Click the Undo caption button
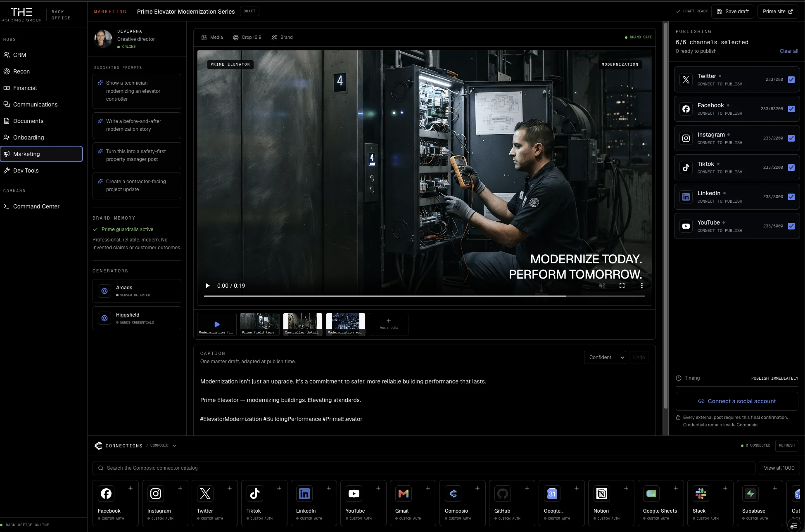Viewport: 805px width, 532px height. [x=639, y=357]
